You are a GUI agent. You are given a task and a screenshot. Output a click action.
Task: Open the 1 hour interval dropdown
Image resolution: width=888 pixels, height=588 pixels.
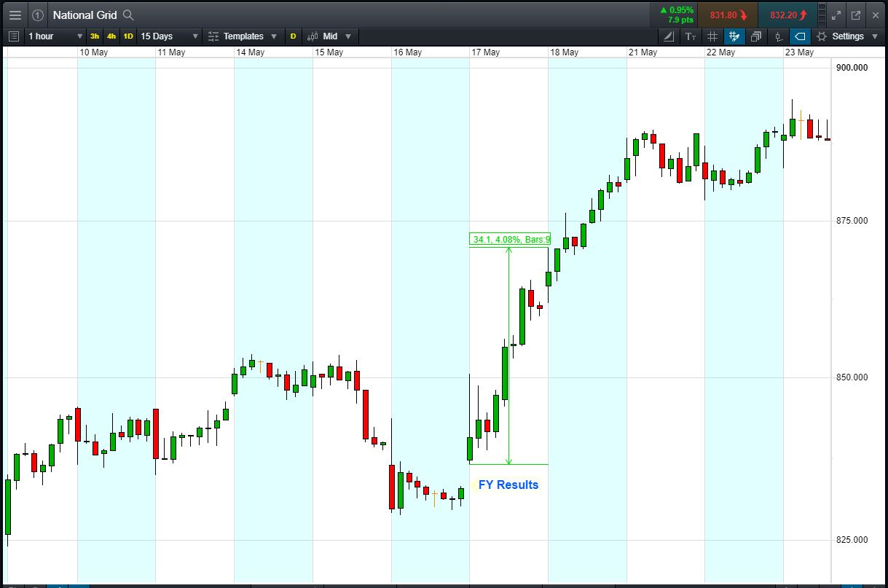tap(55, 36)
